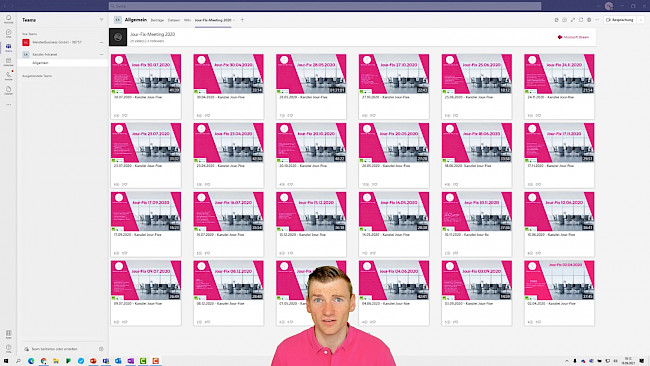Screen dimensions: 650x366
Task: Open the Jour-Fix-Meeting 2020 channel logo
Action: 118,37
